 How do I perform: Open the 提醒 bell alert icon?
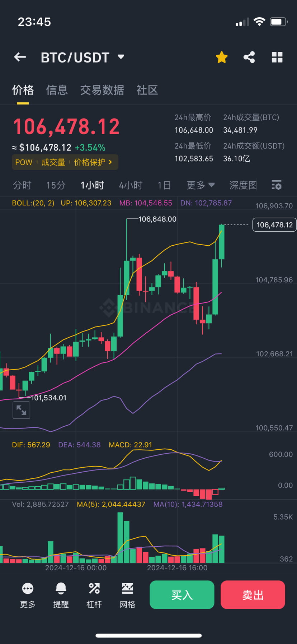click(x=61, y=596)
